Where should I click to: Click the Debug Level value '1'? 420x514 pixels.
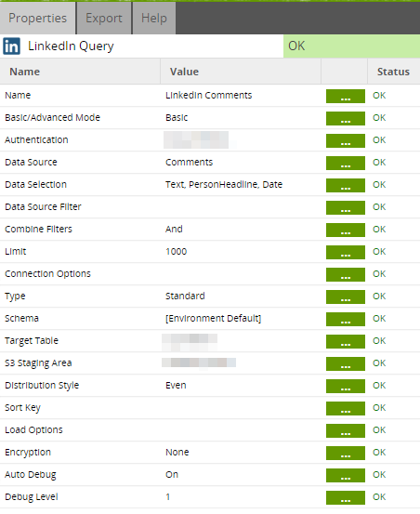click(168, 496)
